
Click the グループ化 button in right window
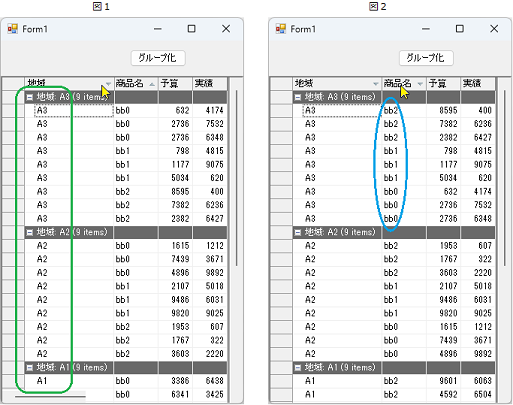(426, 58)
